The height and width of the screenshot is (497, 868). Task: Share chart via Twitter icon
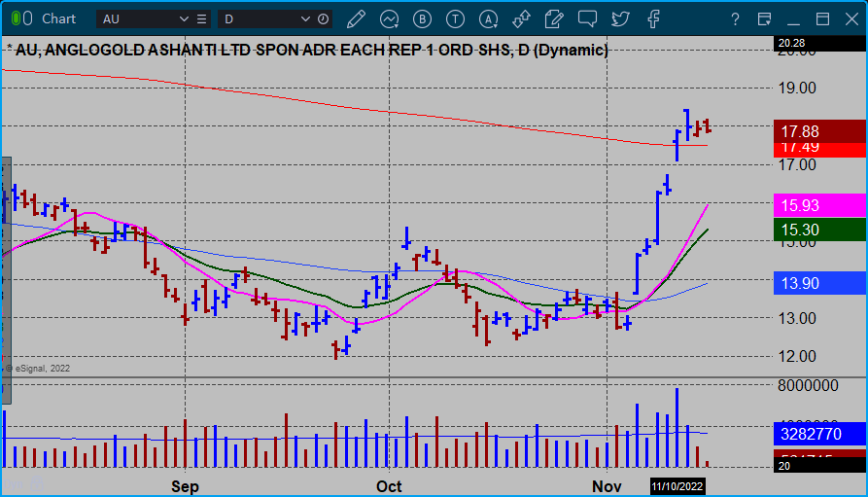620,19
